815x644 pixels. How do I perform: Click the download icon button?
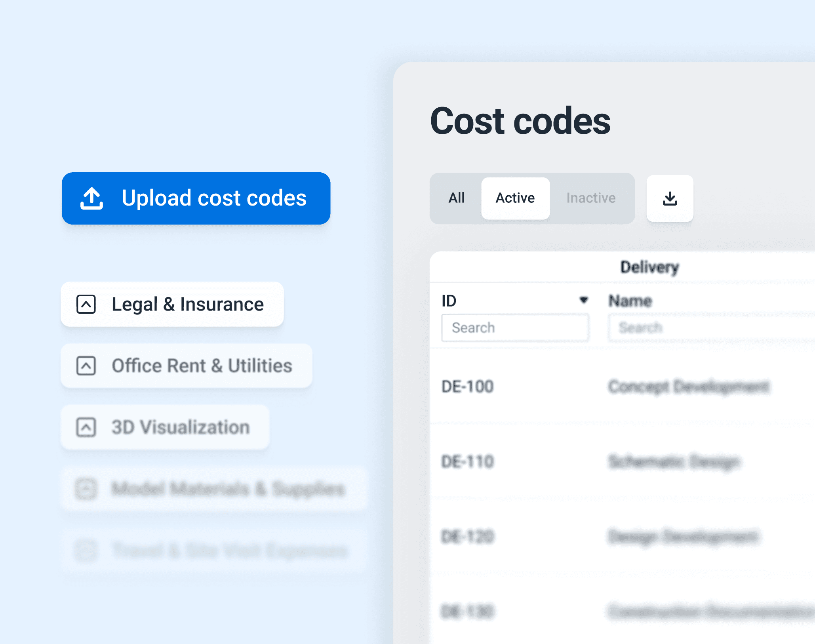pos(670,198)
